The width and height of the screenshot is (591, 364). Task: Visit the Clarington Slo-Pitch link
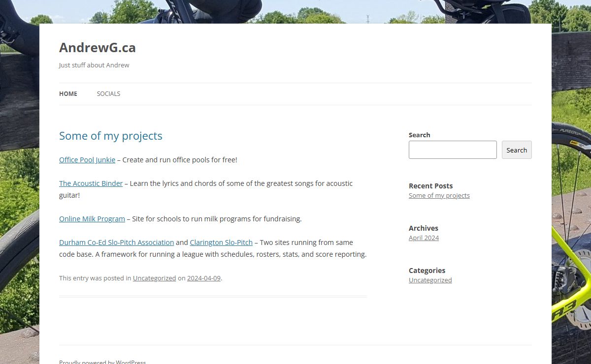pyautogui.click(x=221, y=243)
